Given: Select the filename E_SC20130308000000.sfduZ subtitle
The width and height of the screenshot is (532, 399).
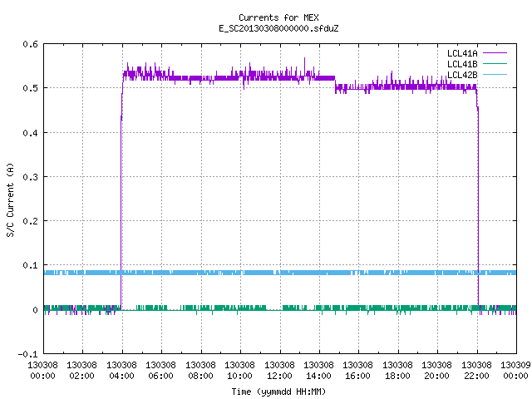Looking at the screenshot, I should pyautogui.click(x=278, y=28).
